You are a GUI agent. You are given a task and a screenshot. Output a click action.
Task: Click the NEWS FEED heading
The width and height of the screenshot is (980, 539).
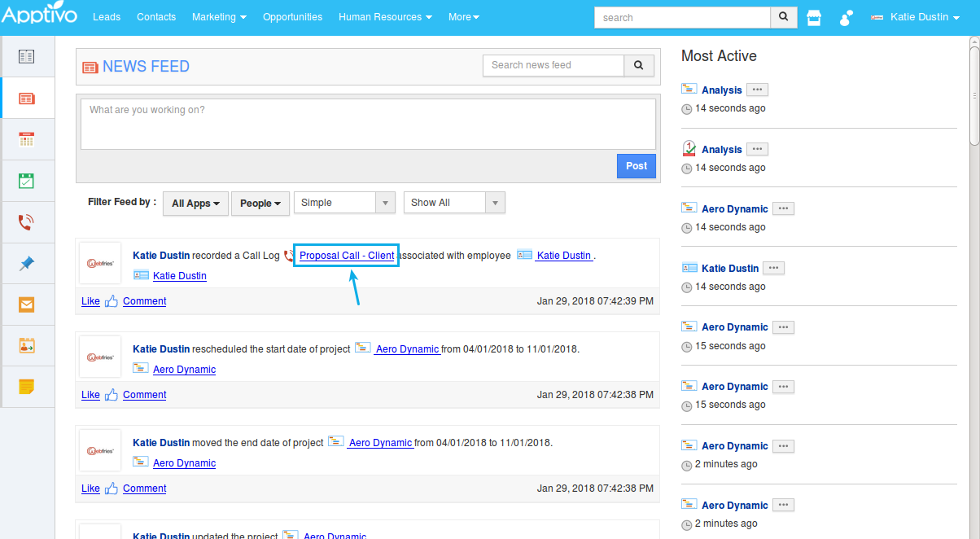click(x=146, y=67)
